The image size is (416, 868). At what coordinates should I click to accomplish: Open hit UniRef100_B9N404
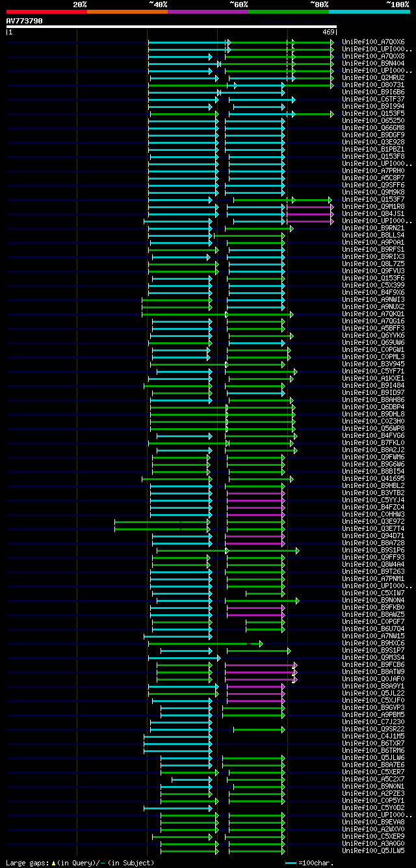pyautogui.click(x=373, y=64)
